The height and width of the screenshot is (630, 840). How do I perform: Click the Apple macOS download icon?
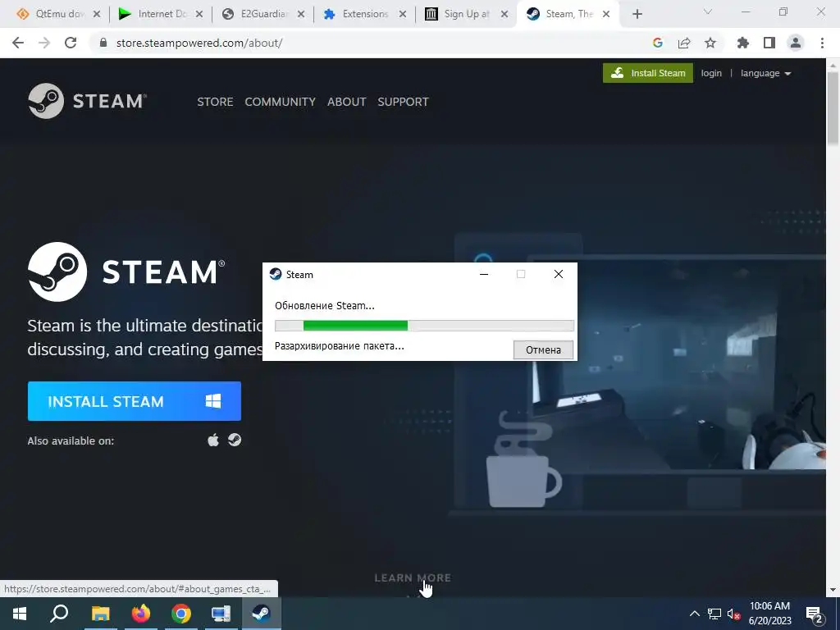213,441
